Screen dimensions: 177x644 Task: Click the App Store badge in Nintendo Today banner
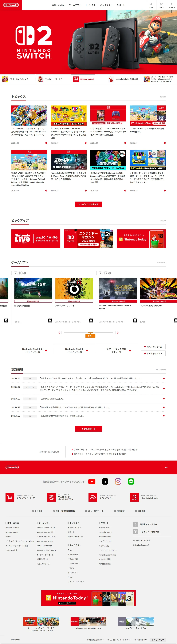(x=62, y=603)
